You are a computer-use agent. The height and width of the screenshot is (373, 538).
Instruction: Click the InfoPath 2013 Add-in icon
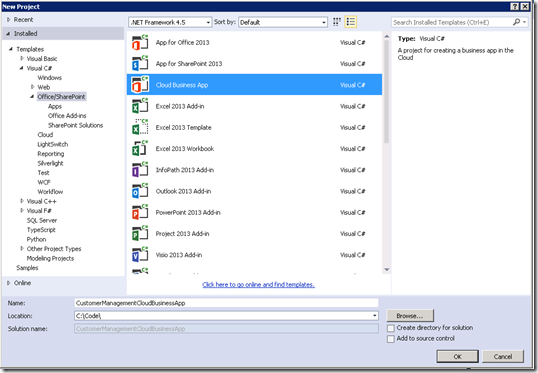[x=140, y=170]
